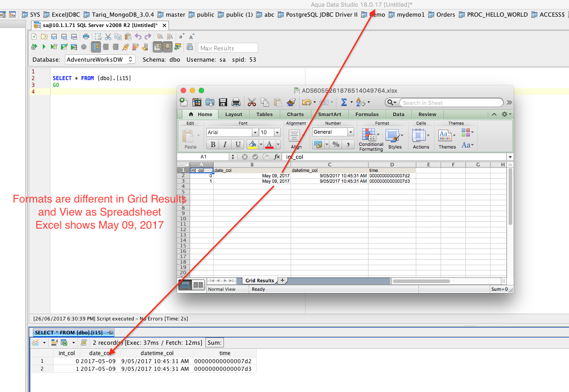Apply yellow fill color bucket in Excel
The height and width of the screenshot is (392, 569).
click(x=252, y=144)
